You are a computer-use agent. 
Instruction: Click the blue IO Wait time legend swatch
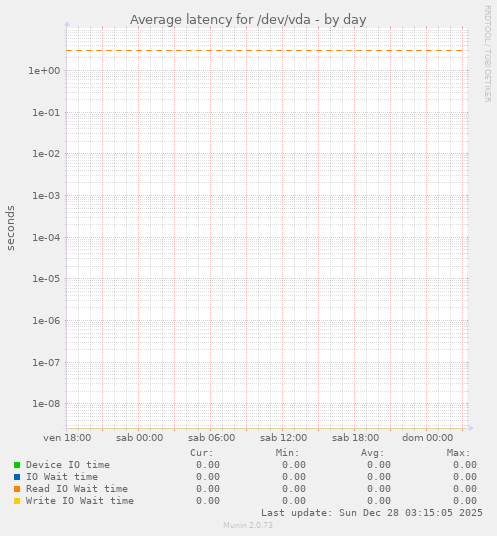click(17, 477)
